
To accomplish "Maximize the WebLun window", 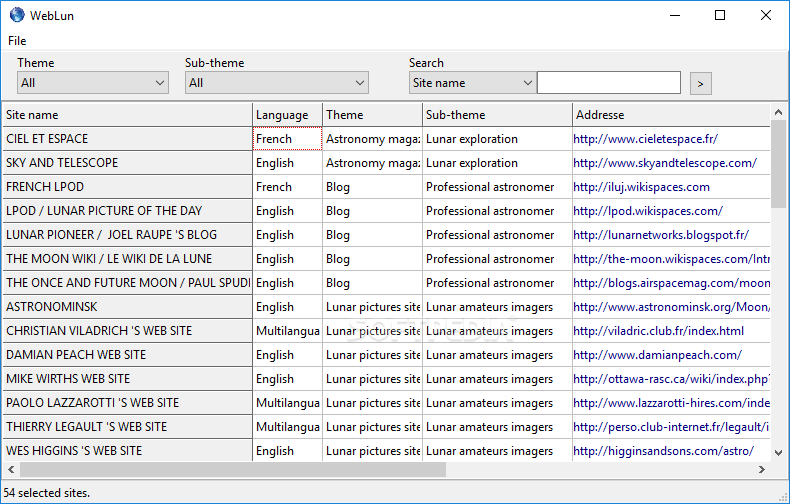I will click(720, 15).
